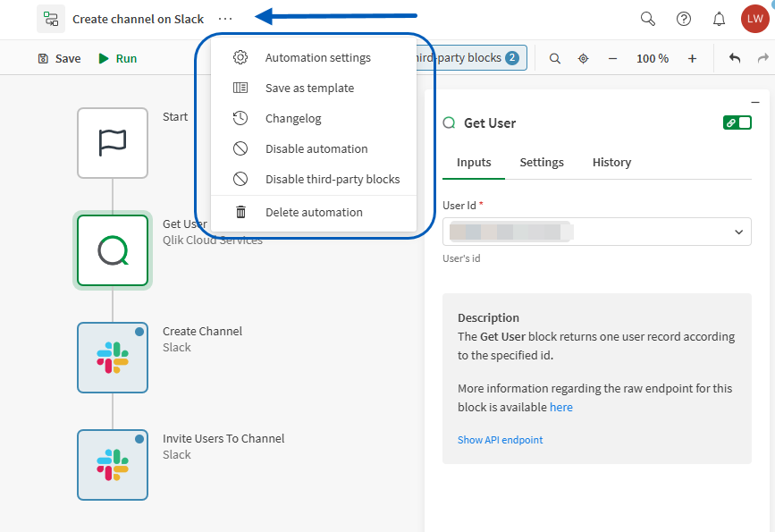Click the Start flag block

[113, 143]
